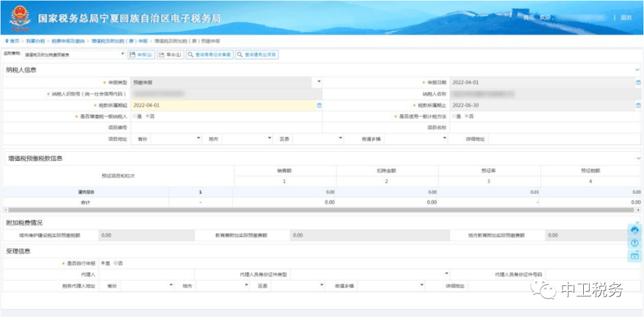The height and width of the screenshot is (318, 644).
Task: Choose 否 for 是否自行申报
Action: pyautogui.click(x=116, y=263)
